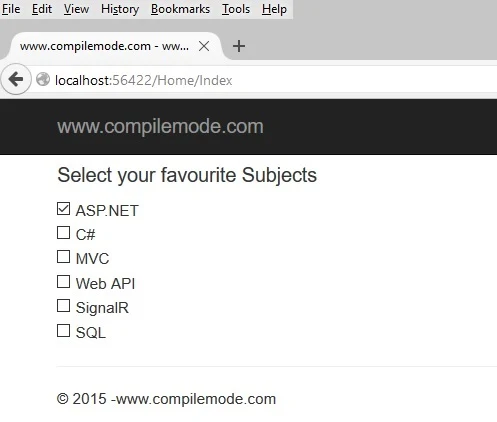Select the SignalR checkbox
The image size is (497, 422).
pyautogui.click(x=63, y=306)
